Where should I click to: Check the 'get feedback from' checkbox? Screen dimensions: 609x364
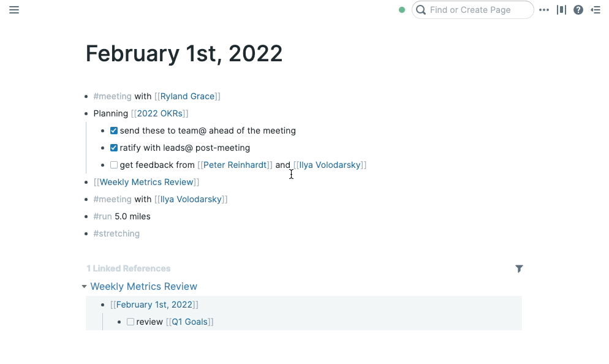tap(114, 165)
